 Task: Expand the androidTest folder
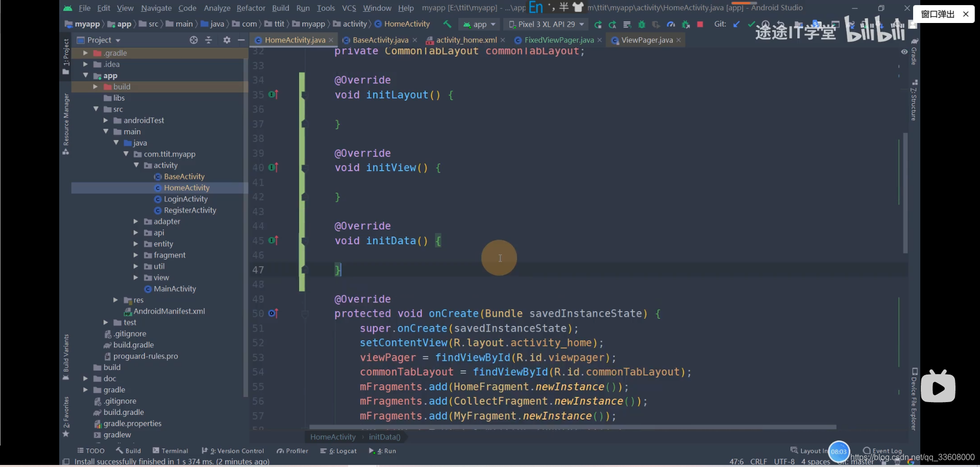pos(106,121)
